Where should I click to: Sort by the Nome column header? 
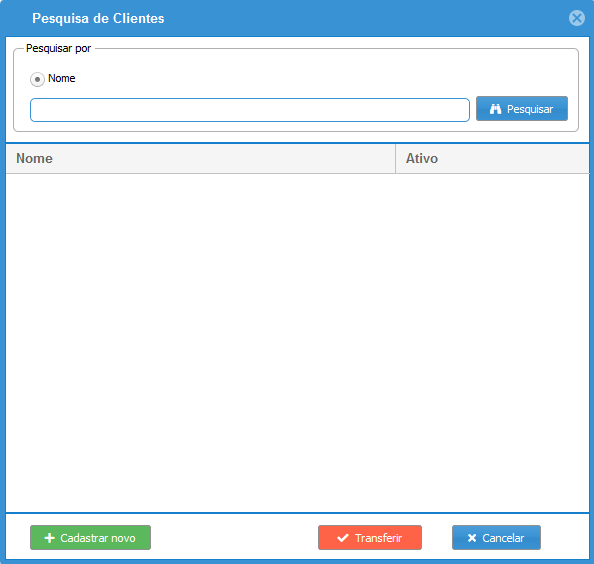pos(201,158)
